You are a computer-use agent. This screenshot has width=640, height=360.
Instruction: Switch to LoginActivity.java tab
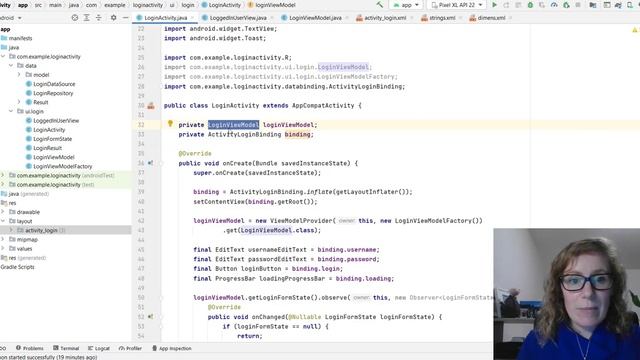tap(165, 18)
